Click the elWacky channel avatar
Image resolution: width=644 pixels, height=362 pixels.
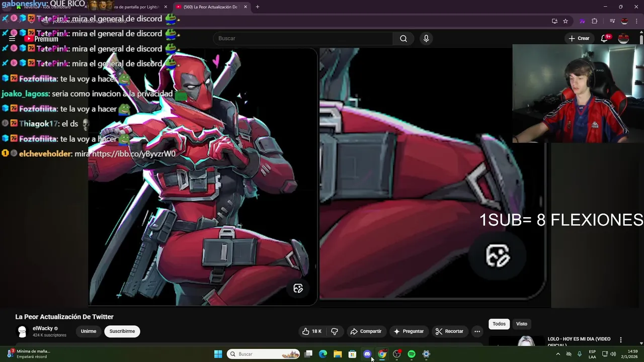(22, 331)
